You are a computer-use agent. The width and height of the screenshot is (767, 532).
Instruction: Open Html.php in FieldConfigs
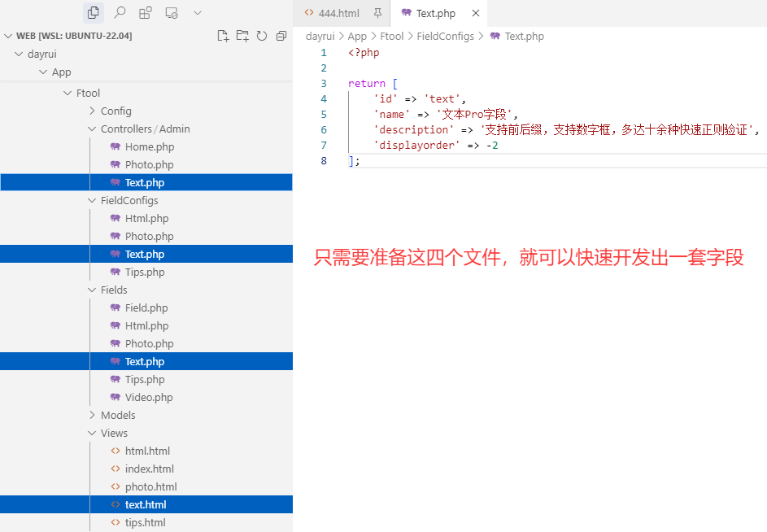pos(146,218)
